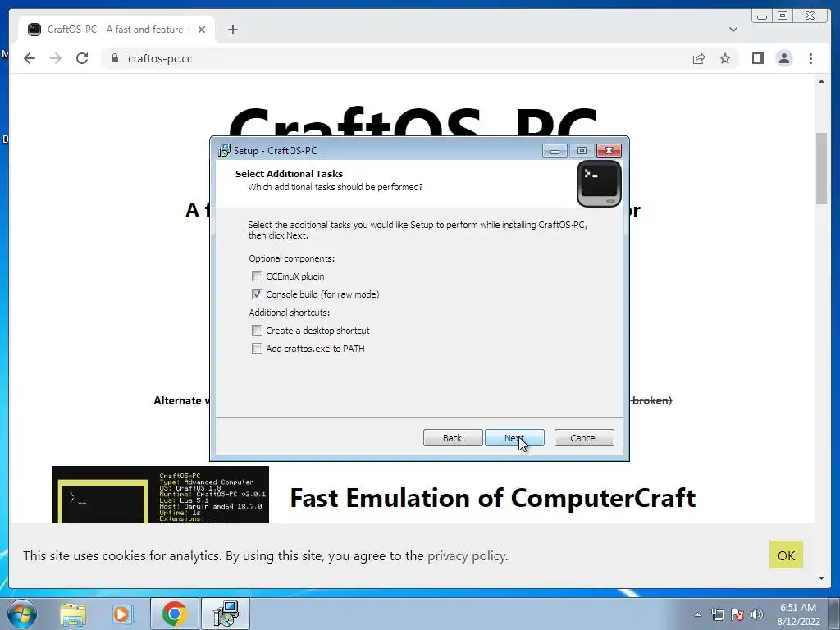The image size is (840, 630).
Task: Open the Action Center flag icon
Action: coord(737,614)
